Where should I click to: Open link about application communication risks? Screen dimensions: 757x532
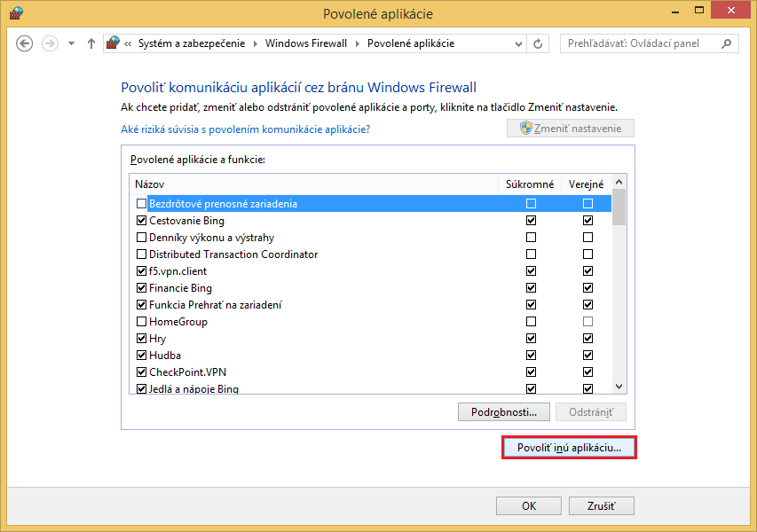(245, 129)
